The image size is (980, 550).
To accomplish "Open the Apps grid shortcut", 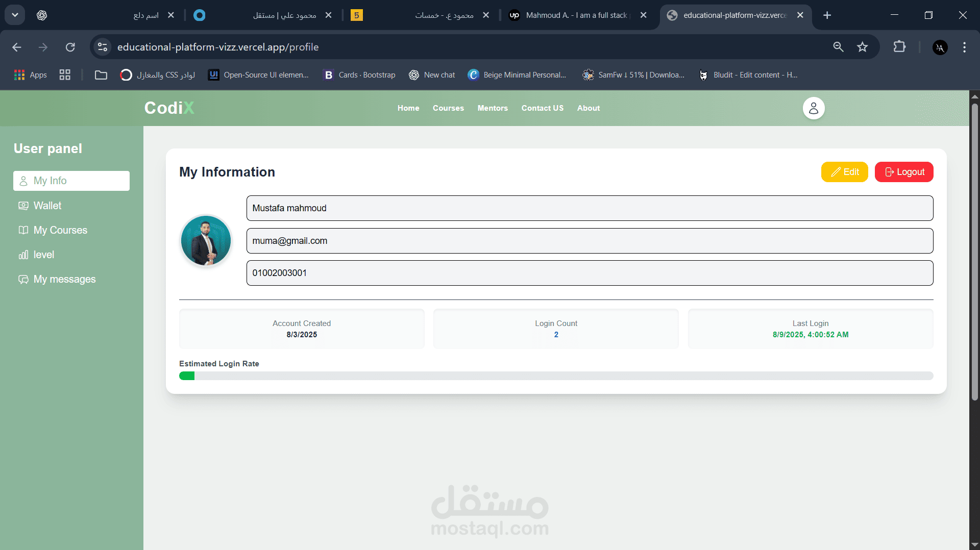I will pos(31,75).
